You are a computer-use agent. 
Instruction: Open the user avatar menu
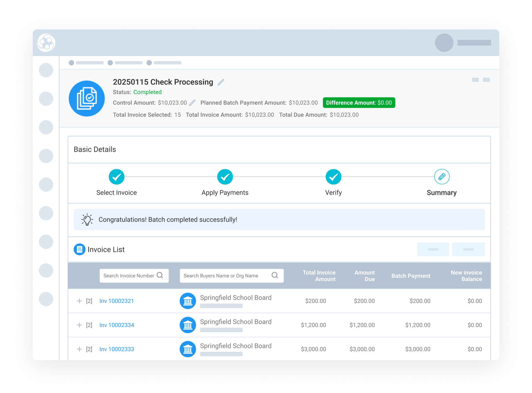coord(444,43)
